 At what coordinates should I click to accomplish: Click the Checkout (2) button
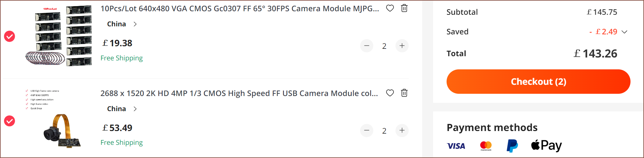click(538, 82)
